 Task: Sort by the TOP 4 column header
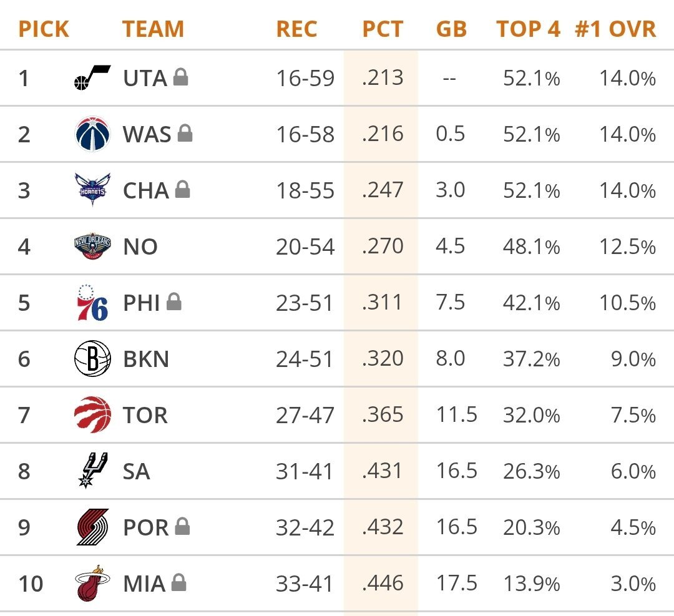click(x=528, y=29)
